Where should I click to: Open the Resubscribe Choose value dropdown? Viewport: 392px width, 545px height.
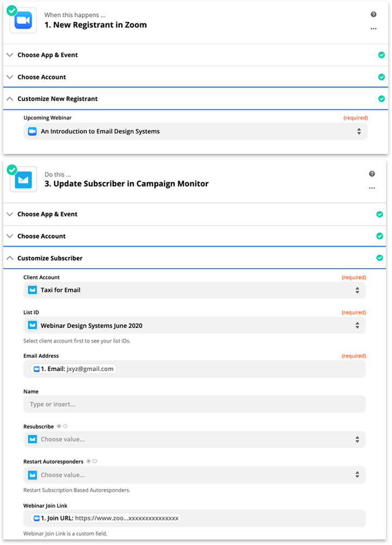point(194,439)
